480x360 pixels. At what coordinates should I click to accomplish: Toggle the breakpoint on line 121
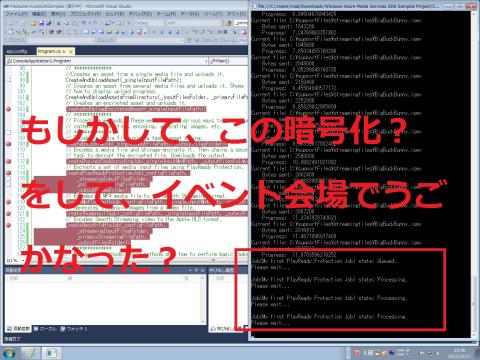pos(8,214)
